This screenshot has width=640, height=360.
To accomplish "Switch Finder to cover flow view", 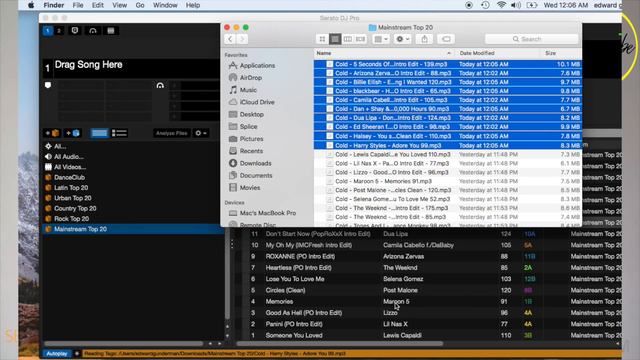I will click(360, 39).
